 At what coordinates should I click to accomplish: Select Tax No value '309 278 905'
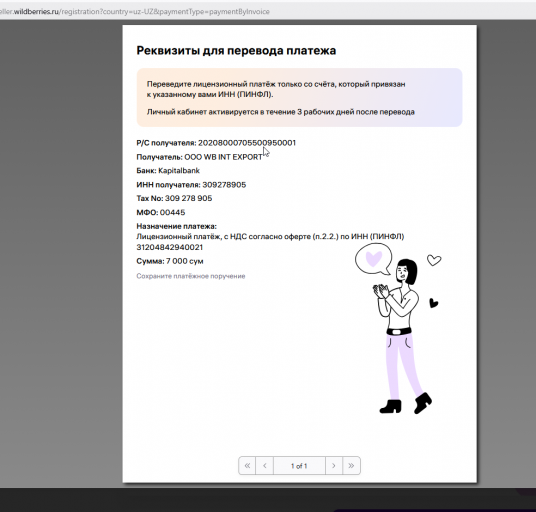point(188,198)
